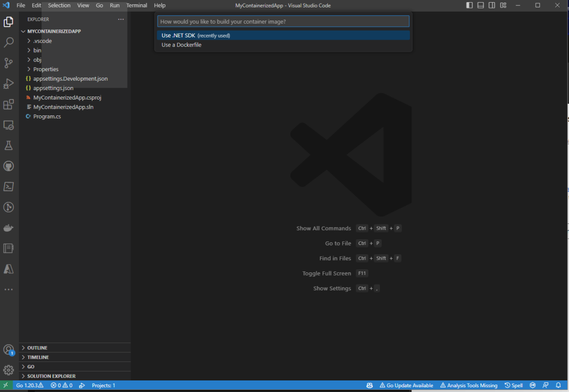This screenshot has width=569, height=392.
Task: Click errors and warnings count in status bar
Action: [x=61, y=386]
